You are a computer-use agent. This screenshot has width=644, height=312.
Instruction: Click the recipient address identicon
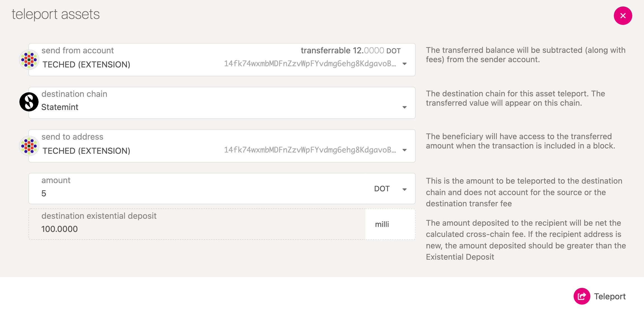pos(29,146)
